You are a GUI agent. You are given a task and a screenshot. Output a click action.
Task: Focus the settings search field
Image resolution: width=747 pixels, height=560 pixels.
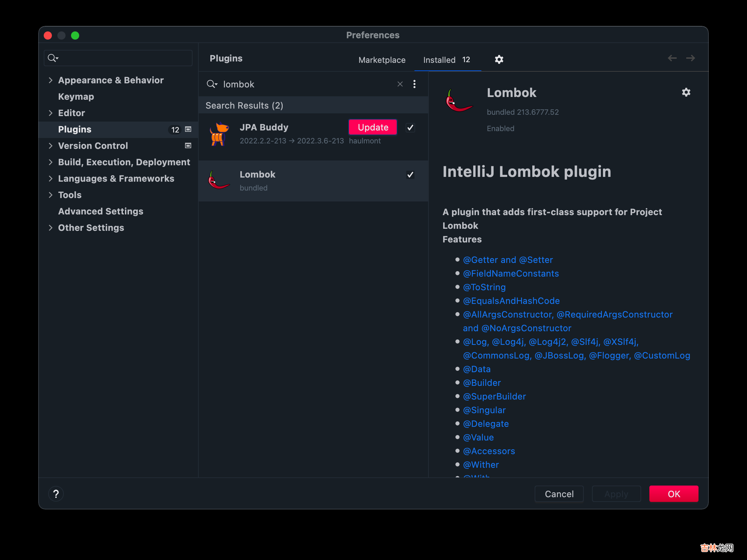(118, 58)
